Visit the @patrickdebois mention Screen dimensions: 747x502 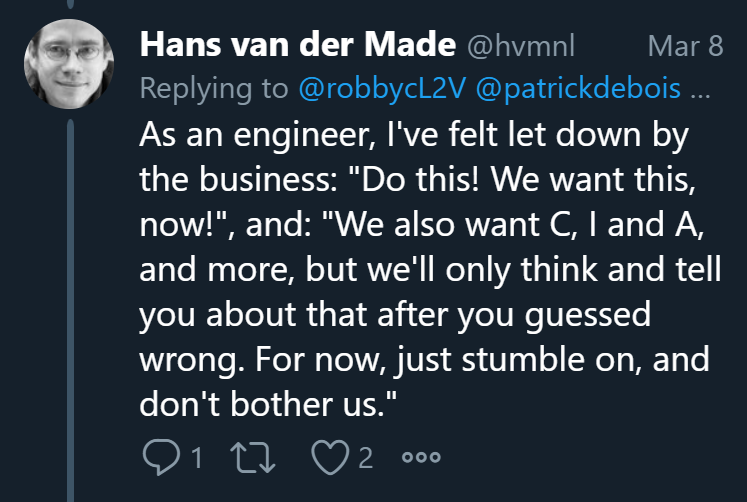pos(579,89)
